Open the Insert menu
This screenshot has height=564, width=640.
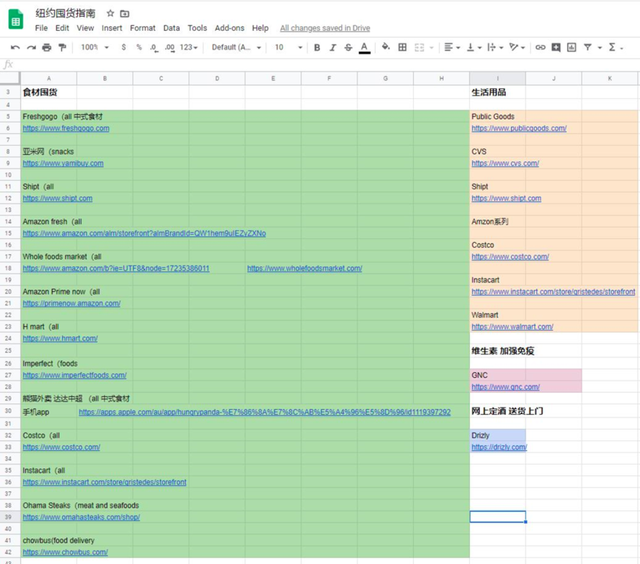tap(112, 28)
